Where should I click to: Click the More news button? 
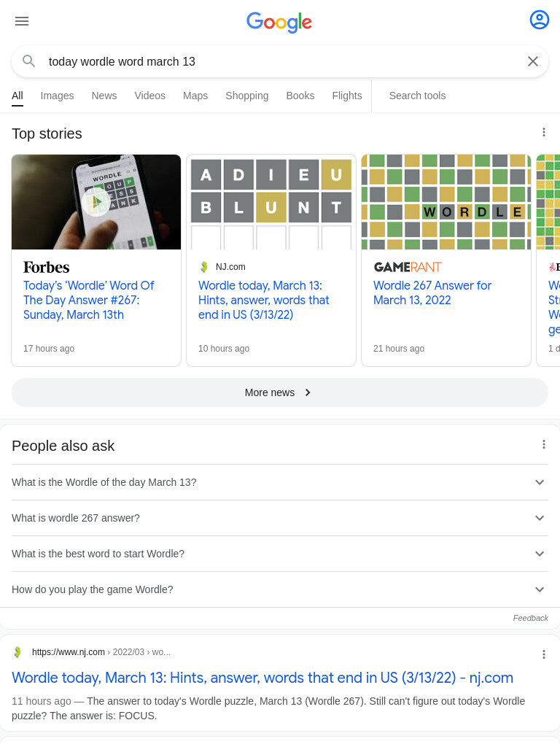tap(279, 392)
